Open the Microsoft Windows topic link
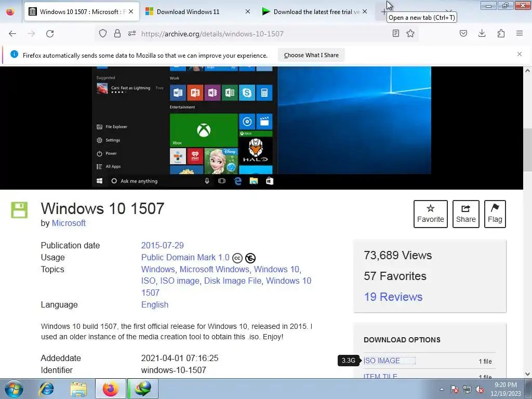 (x=215, y=269)
